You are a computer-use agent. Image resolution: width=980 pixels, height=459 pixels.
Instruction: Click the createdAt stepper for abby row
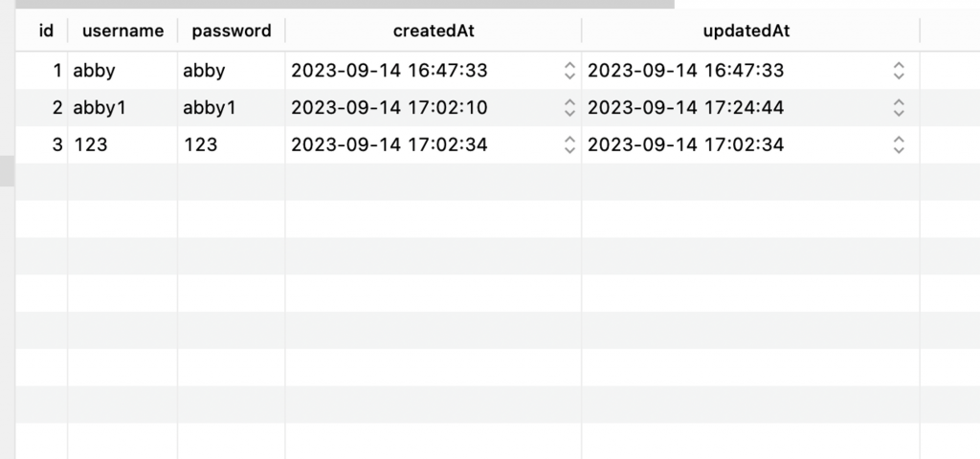(x=569, y=71)
